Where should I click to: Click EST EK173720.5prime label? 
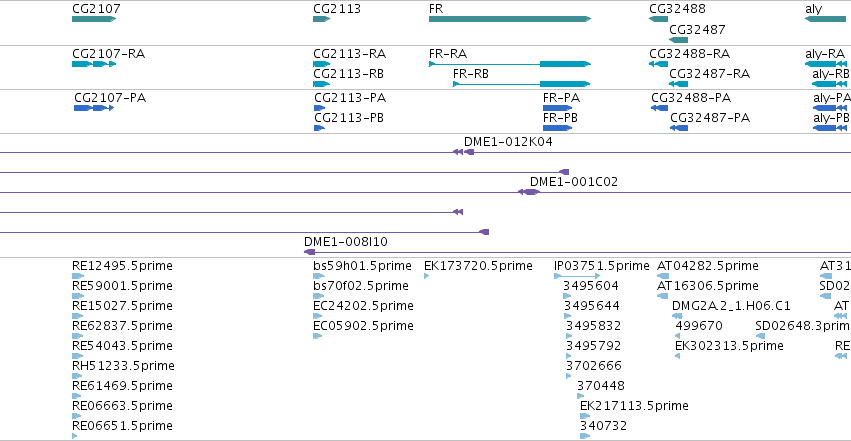(x=478, y=266)
